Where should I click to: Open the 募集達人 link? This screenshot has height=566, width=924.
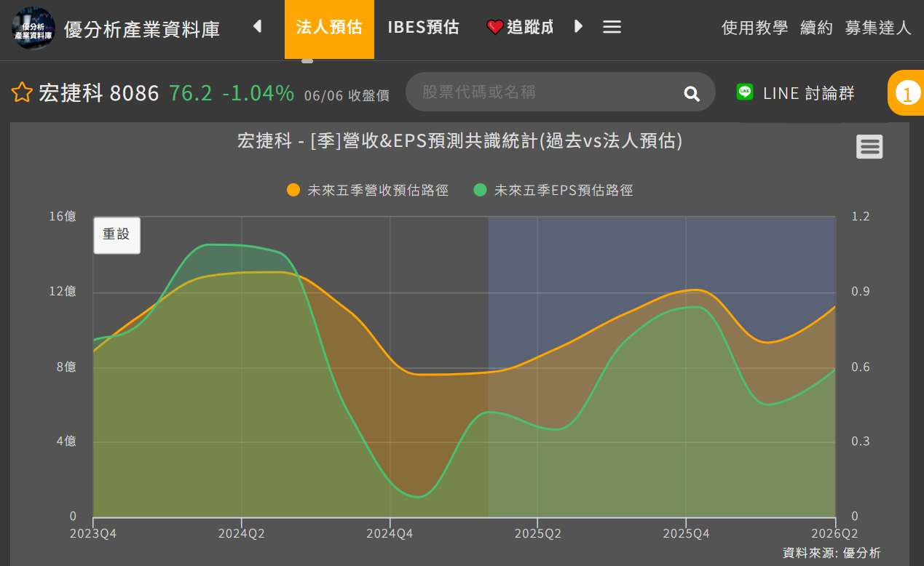878,28
